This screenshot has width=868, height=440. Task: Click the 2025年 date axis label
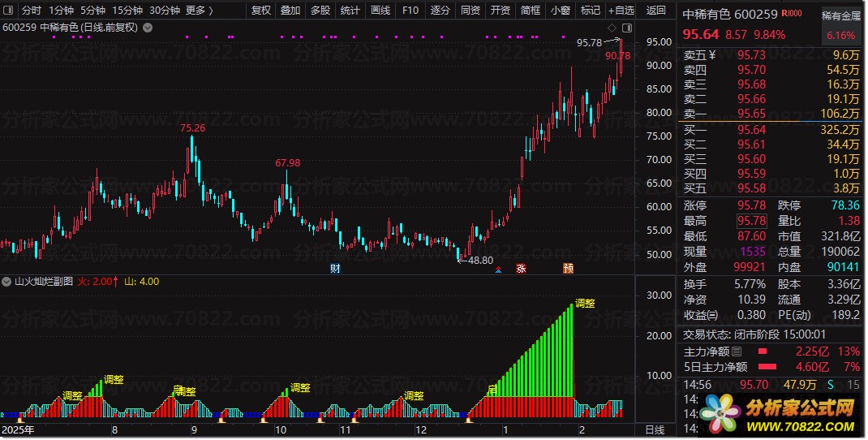click(17, 430)
